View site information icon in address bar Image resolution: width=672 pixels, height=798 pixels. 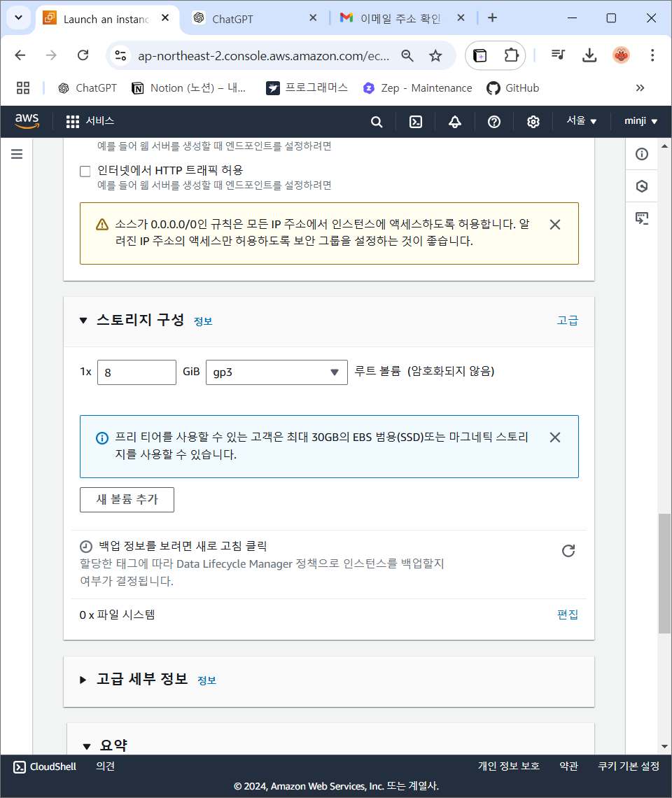[120, 55]
